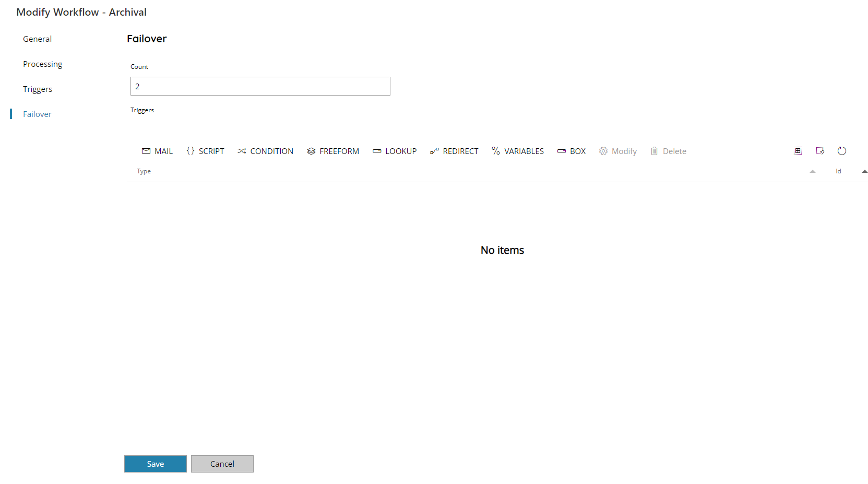The image size is (868, 484).
Task: Insert a VARIABLES trigger
Action: pos(517,151)
